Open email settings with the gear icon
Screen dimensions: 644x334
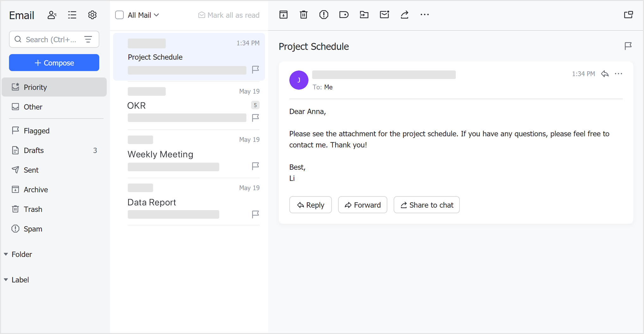click(x=92, y=15)
